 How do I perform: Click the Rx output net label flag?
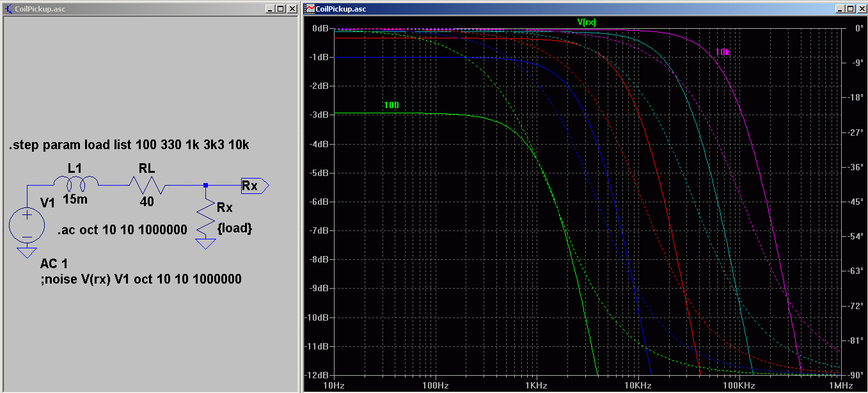point(254,186)
